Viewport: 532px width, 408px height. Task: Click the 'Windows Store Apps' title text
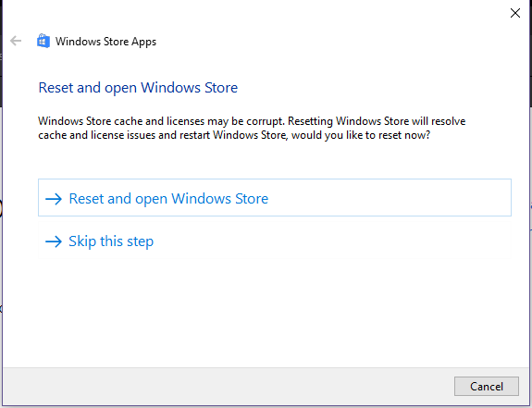pos(105,42)
